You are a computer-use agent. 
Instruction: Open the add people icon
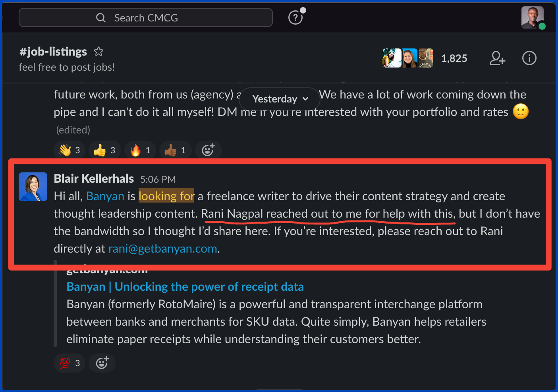click(x=497, y=58)
